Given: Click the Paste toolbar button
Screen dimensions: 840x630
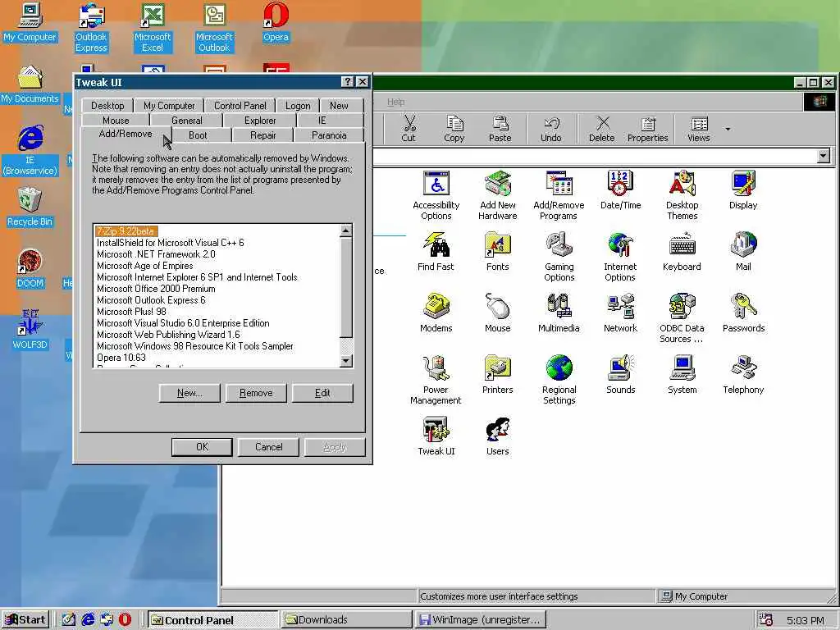Looking at the screenshot, I should pos(500,129).
